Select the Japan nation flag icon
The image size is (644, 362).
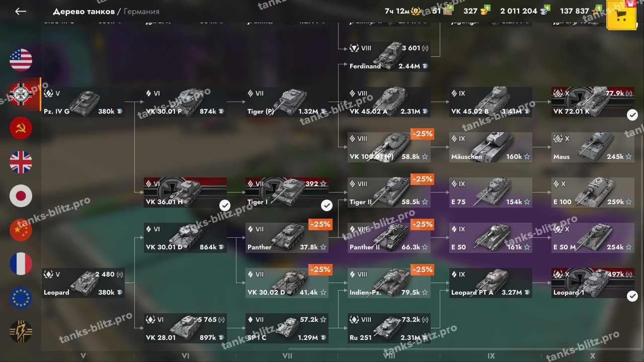click(x=21, y=196)
